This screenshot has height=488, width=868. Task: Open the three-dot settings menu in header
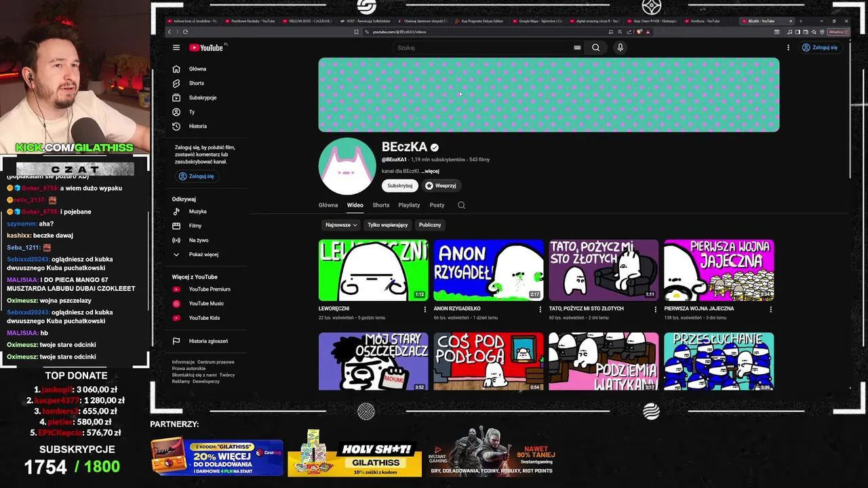click(788, 47)
